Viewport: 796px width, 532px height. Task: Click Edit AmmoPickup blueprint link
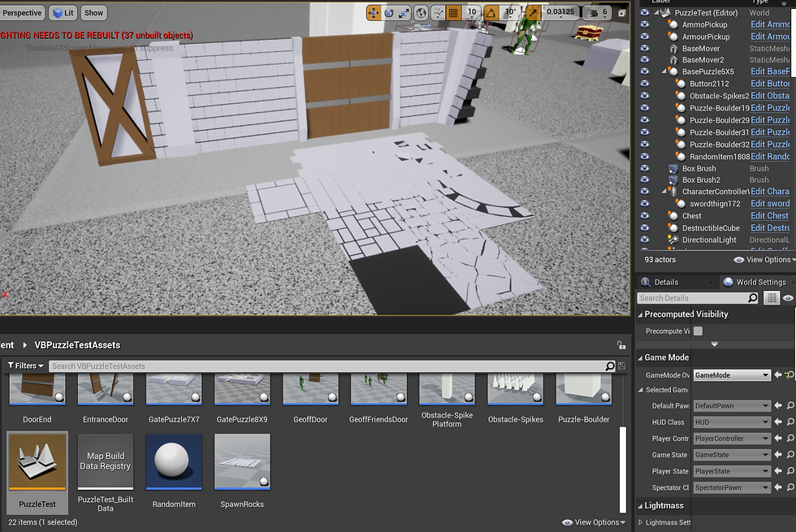pyautogui.click(x=770, y=24)
